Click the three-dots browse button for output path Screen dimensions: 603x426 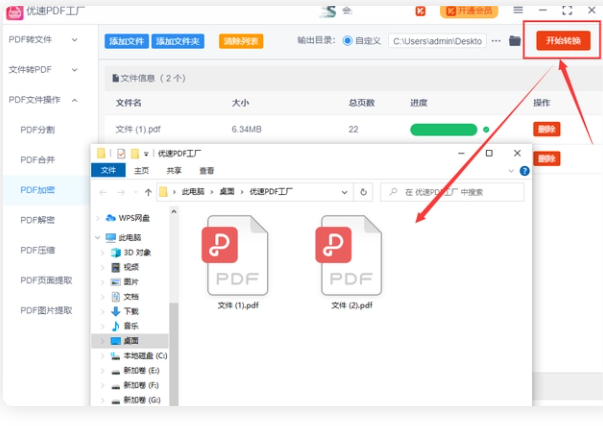coord(496,41)
